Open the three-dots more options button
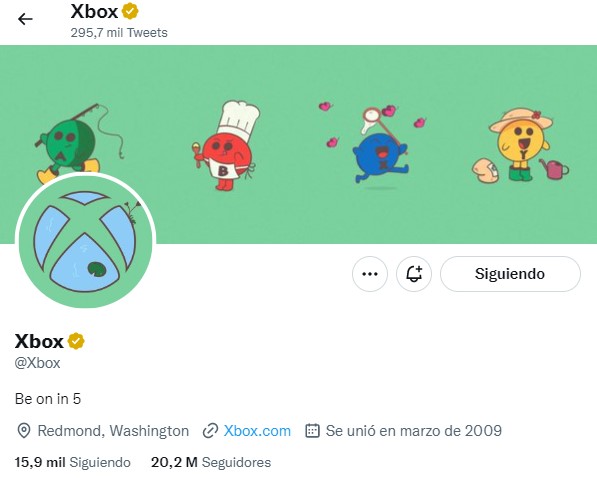Image resolution: width=597 pixels, height=479 pixels. 370,274
